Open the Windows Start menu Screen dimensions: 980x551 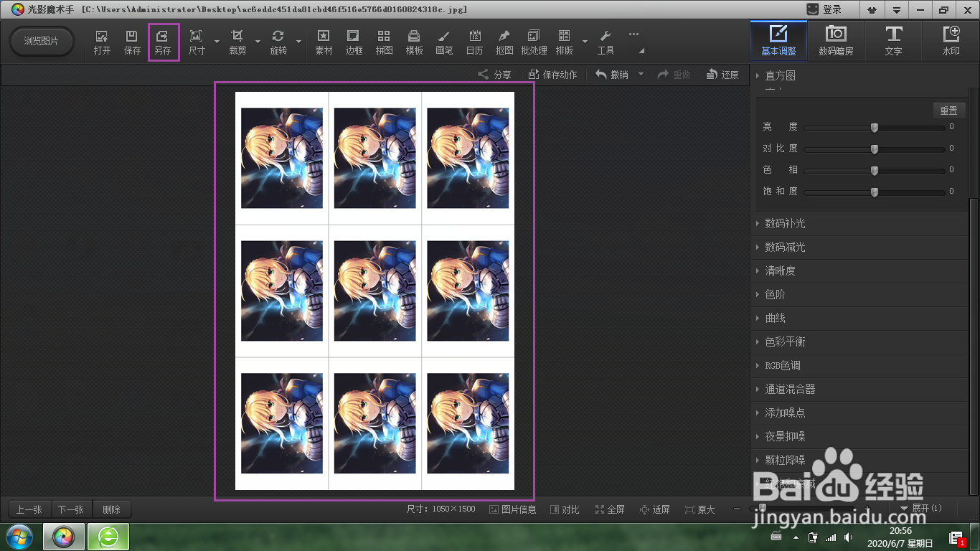[19, 537]
